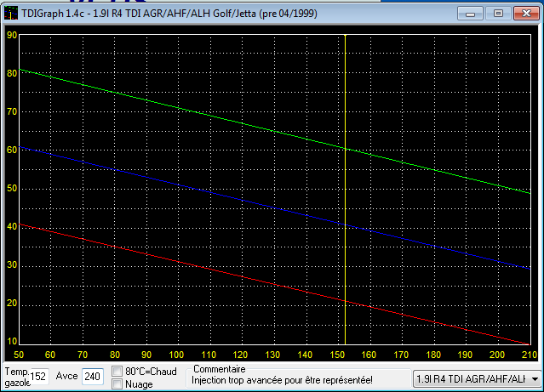This screenshot has width=544, height=392.
Task: Open the engine model dropdown arrow
Action: [x=534, y=378]
